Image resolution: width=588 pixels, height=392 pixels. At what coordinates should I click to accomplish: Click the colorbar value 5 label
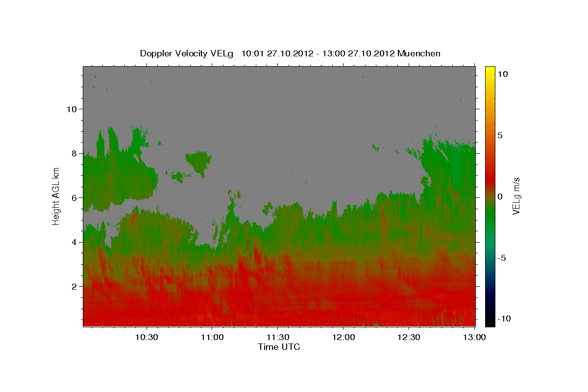(500, 135)
